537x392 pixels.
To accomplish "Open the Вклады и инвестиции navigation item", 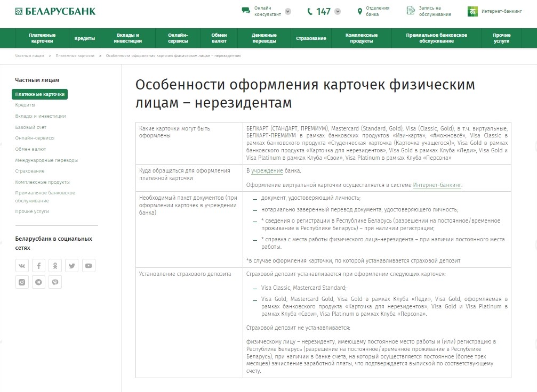I will click(x=128, y=38).
